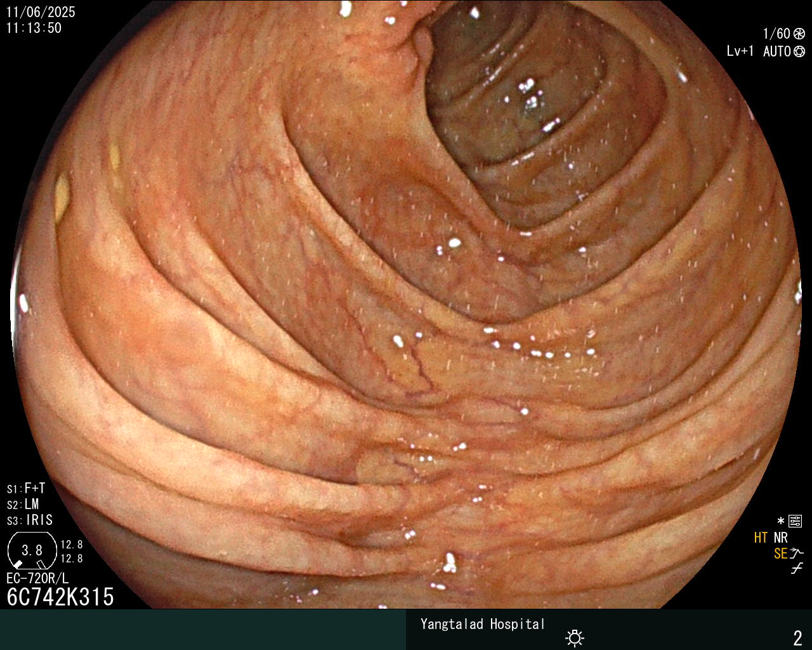Click the light source brightness sun icon
Image resolution: width=812 pixels, height=650 pixels.
(575, 637)
